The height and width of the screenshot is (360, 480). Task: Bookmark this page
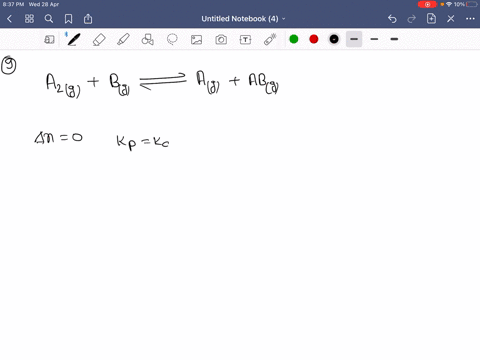click(68, 19)
